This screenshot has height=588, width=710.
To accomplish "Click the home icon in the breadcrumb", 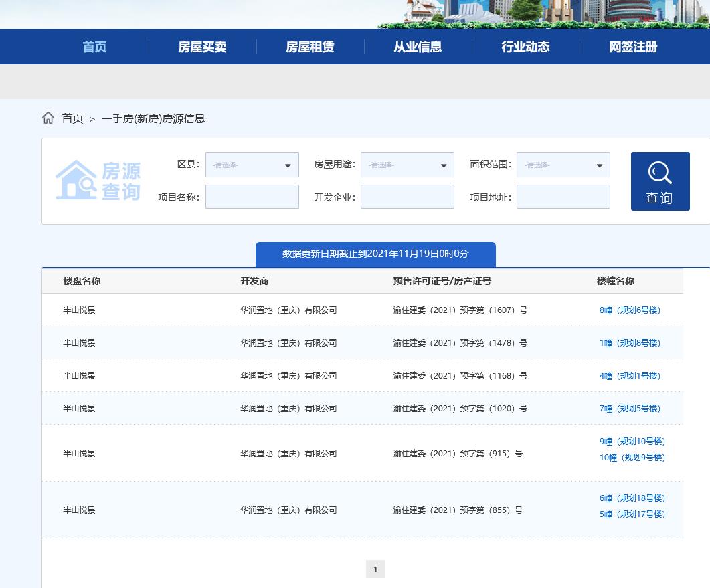I will pos(48,117).
